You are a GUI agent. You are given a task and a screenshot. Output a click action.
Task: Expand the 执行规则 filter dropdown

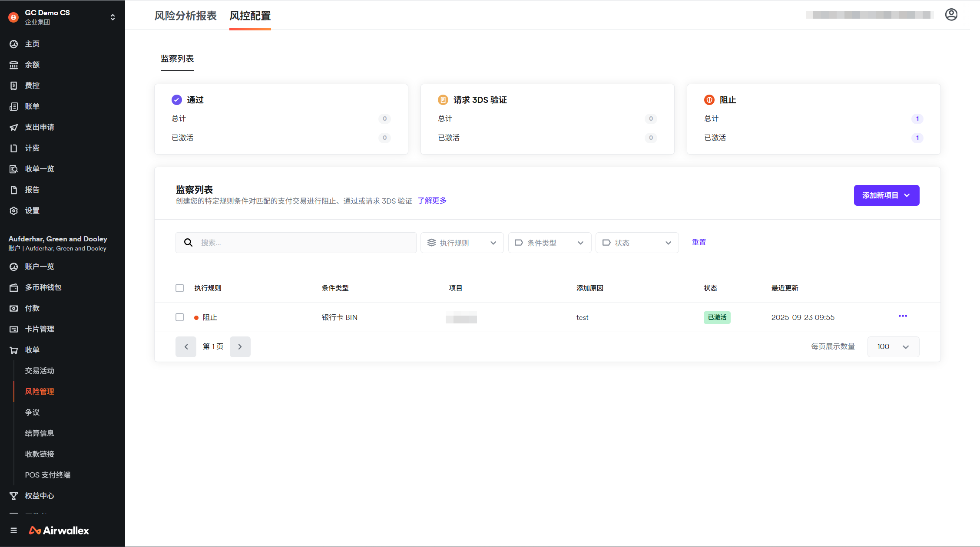coord(462,243)
